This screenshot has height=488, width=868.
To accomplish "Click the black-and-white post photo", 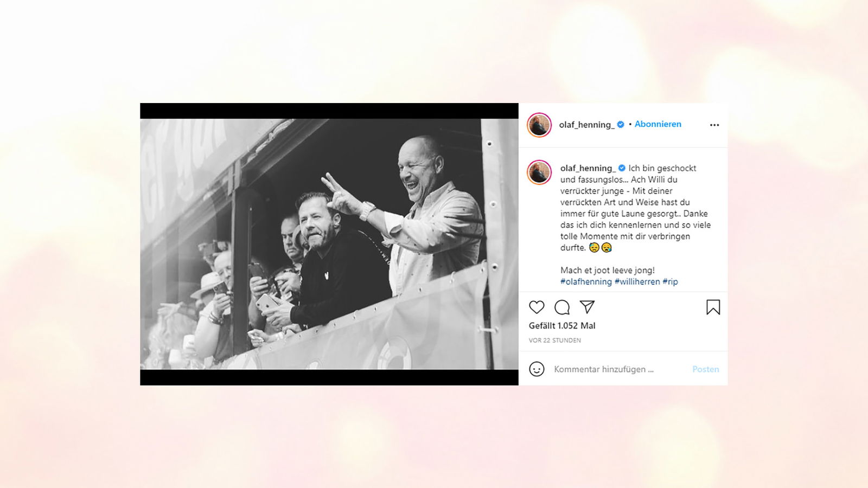I will [x=329, y=244].
